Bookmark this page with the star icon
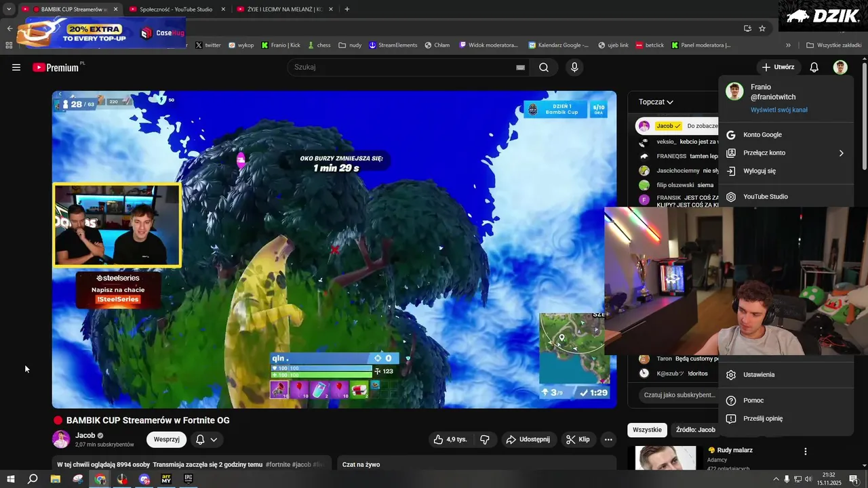This screenshot has width=868, height=488. [x=762, y=28]
